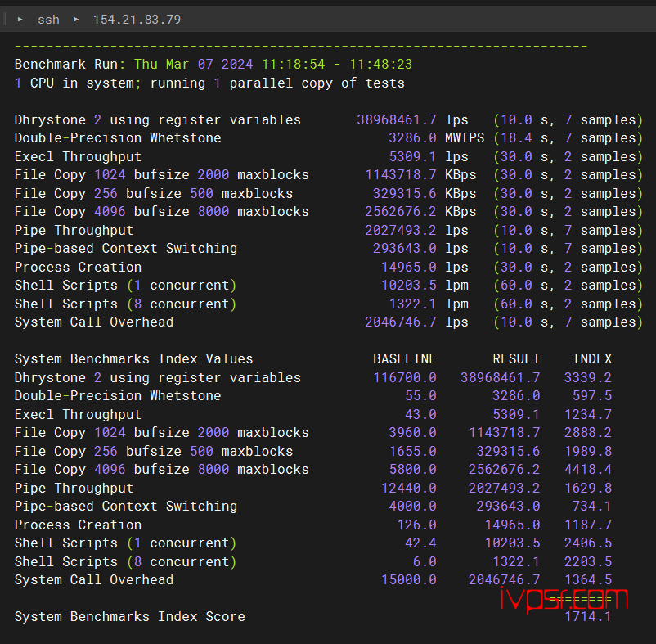Click the Dhrystone index 3339.2
The width and height of the screenshot is (656, 644).
(588, 378)
